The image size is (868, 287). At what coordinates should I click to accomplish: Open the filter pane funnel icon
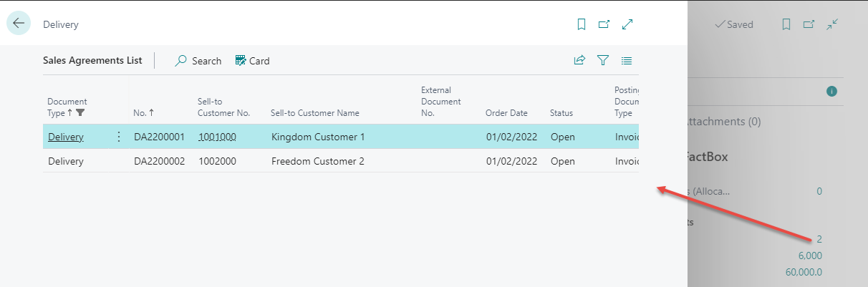click(x=603, y=61)
